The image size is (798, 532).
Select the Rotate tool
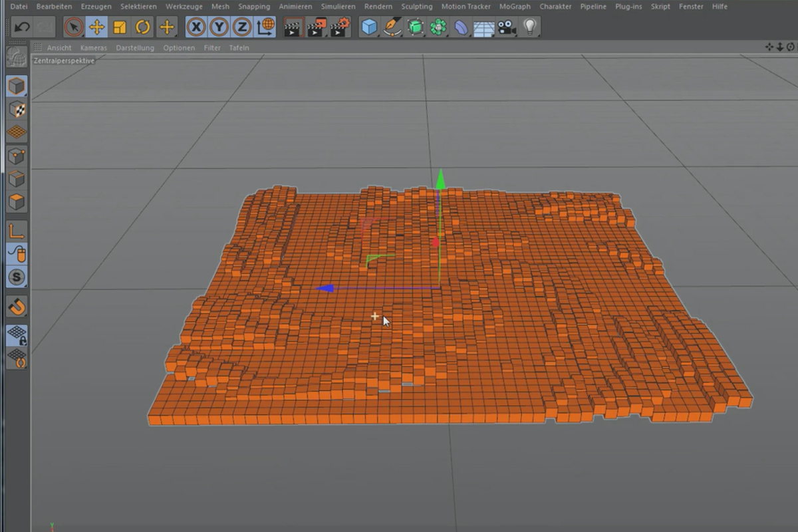click(x=142, y=27)
